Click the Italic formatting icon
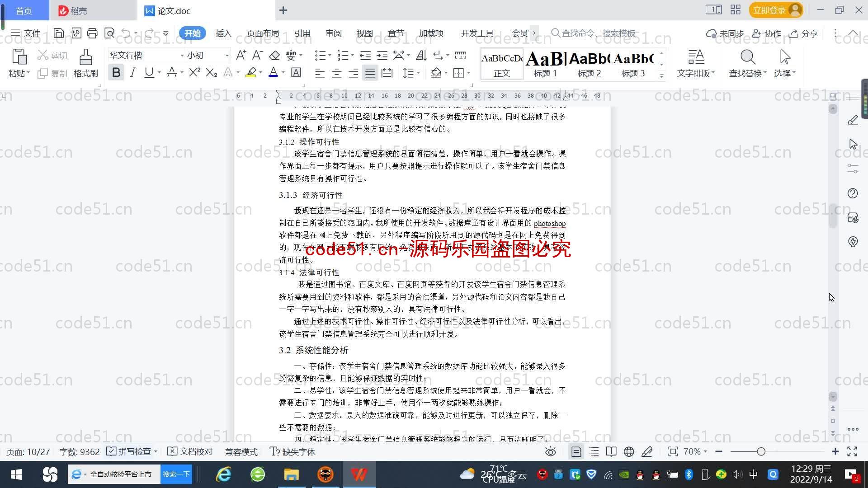Viewport: 868px width, 488px height. 132,73
